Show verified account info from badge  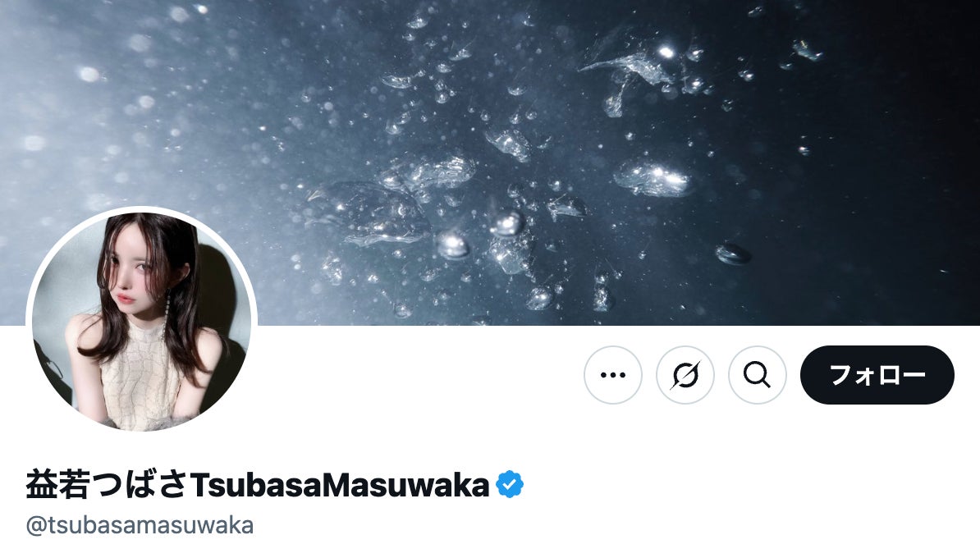pos(510,484)
